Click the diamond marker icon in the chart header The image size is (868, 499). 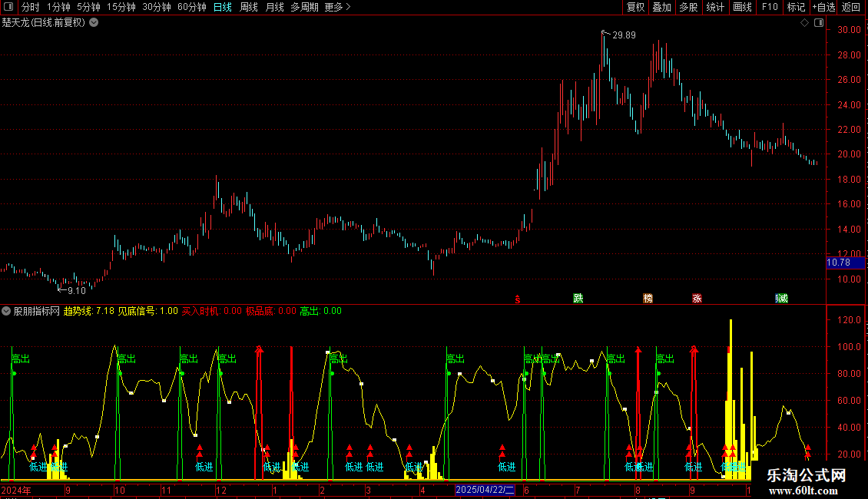[804, 23]
